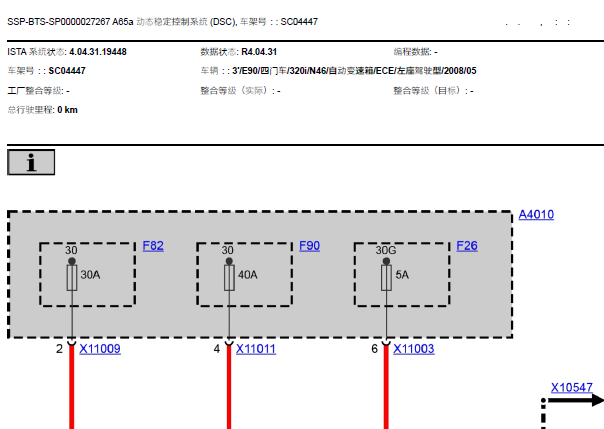
Task: Click the 5A fuse symbol in F26
Action: coord(386,277)
